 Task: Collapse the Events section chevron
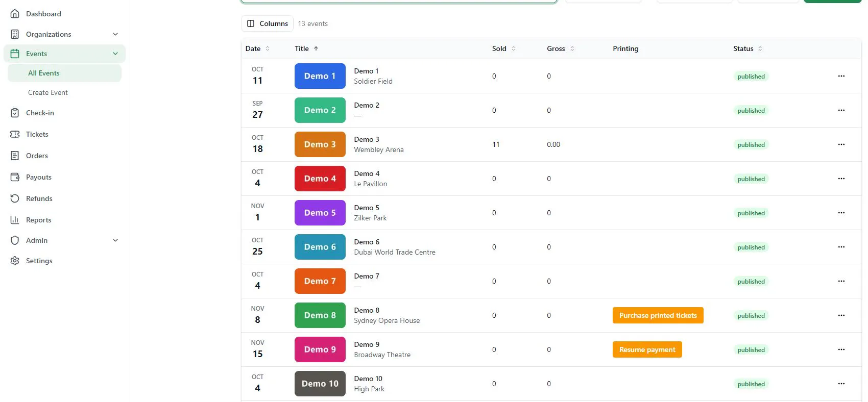tap(115, 54)
